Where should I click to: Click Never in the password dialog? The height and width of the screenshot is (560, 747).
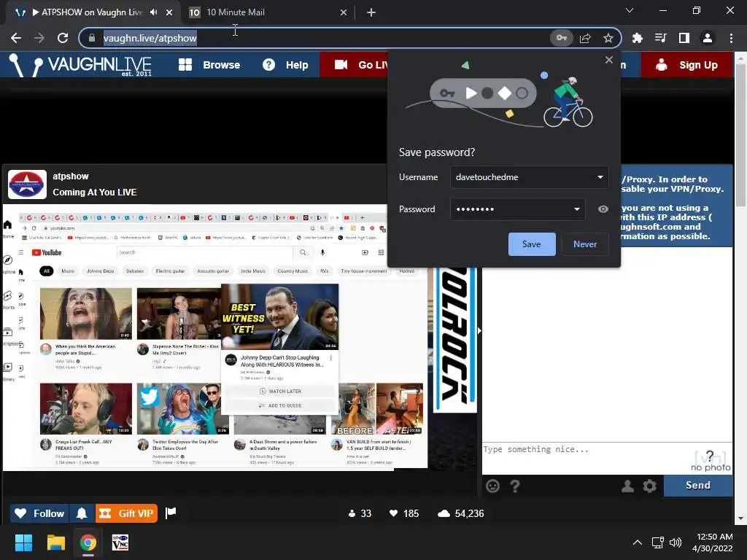[585, 244]
